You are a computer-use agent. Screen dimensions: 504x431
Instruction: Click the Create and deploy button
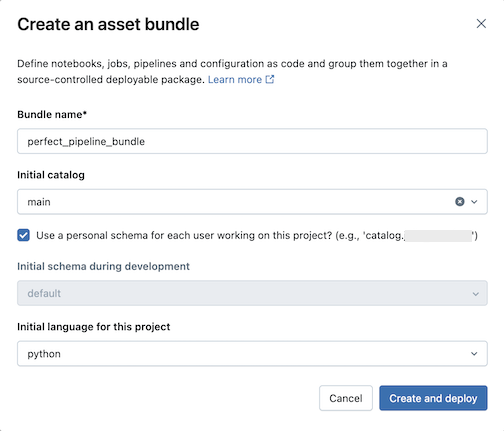433,398
